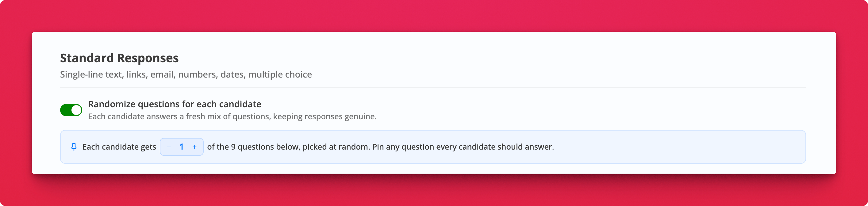
Task: Decrease question count with the minus button
Action: tap(169, 147)
